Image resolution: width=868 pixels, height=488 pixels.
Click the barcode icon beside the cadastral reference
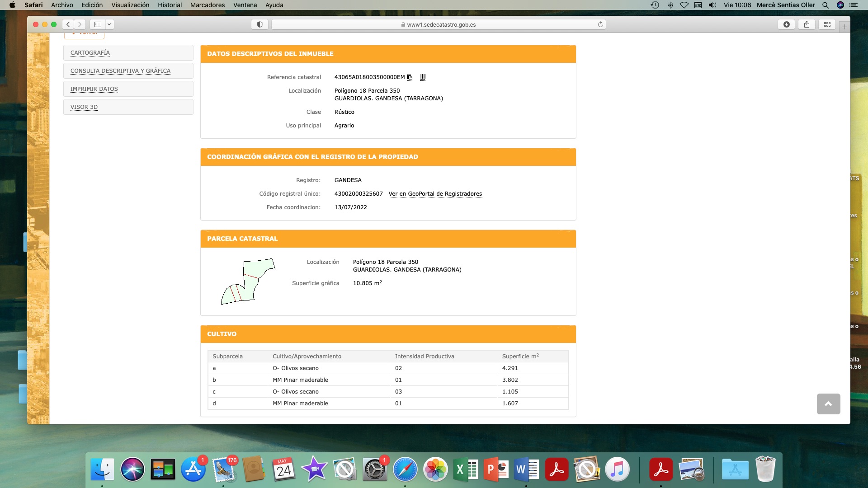423,77
